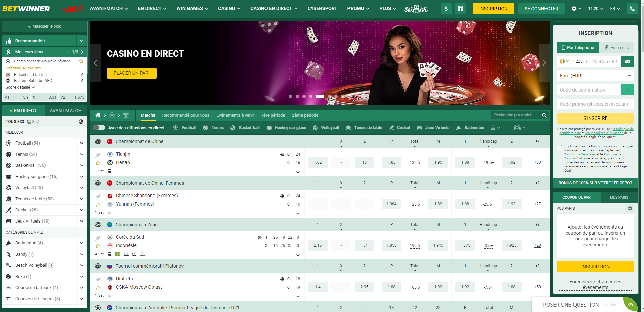Favorite the Tianjin vs Henan match star
The width and height of the screenshot is (644, 312).
pyautogui.click(x=98, y=163)
